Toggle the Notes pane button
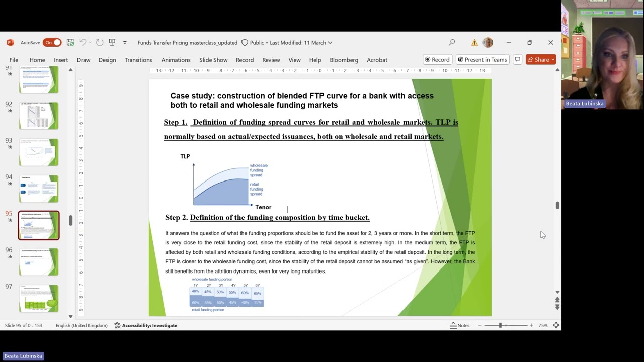The width and height of the screenshot is (644, 362). click(460, 325)
